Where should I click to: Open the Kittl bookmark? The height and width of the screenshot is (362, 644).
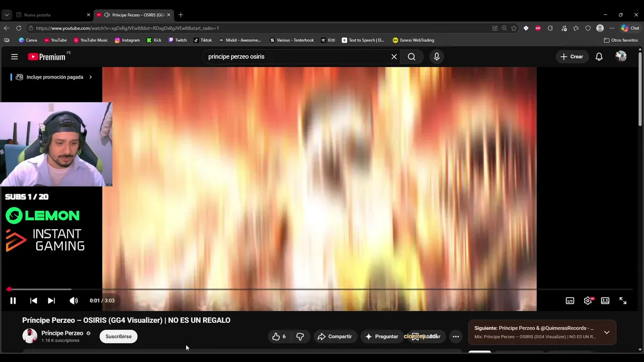(328, 40)
